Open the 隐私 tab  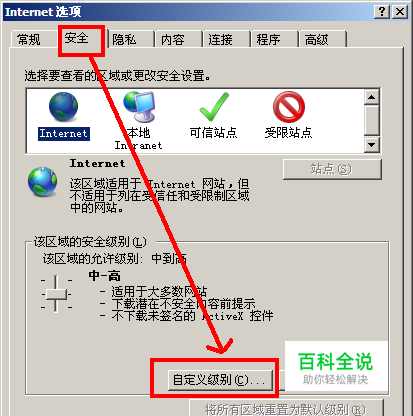(x=125, y=40)
